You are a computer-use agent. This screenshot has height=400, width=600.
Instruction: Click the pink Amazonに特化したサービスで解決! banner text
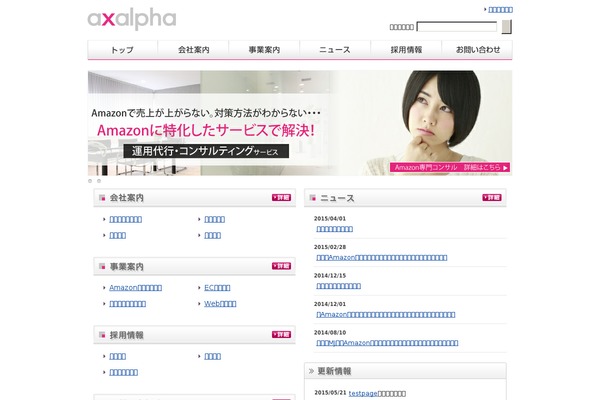pos(206,131)
